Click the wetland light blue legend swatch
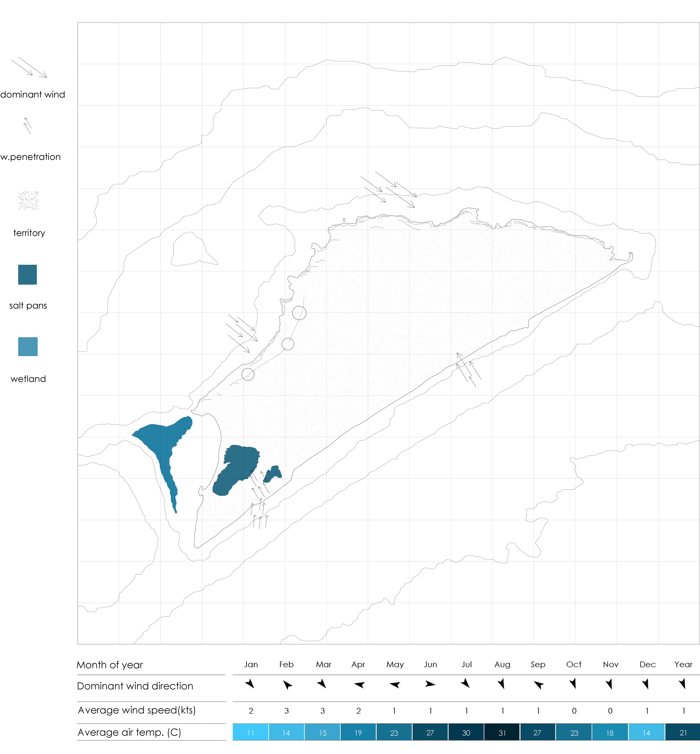The height and width of the screenshot is (754, 700). (x=28, y=347)
